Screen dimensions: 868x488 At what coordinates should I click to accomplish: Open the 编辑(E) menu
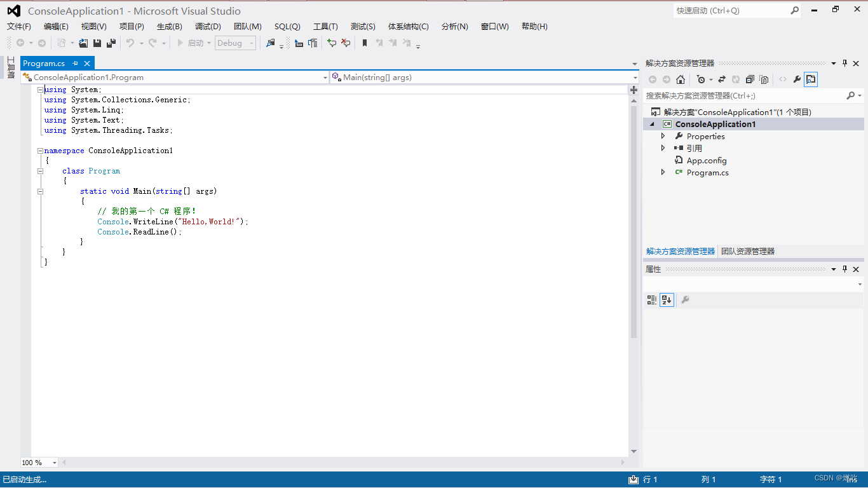tap(56, 27)
